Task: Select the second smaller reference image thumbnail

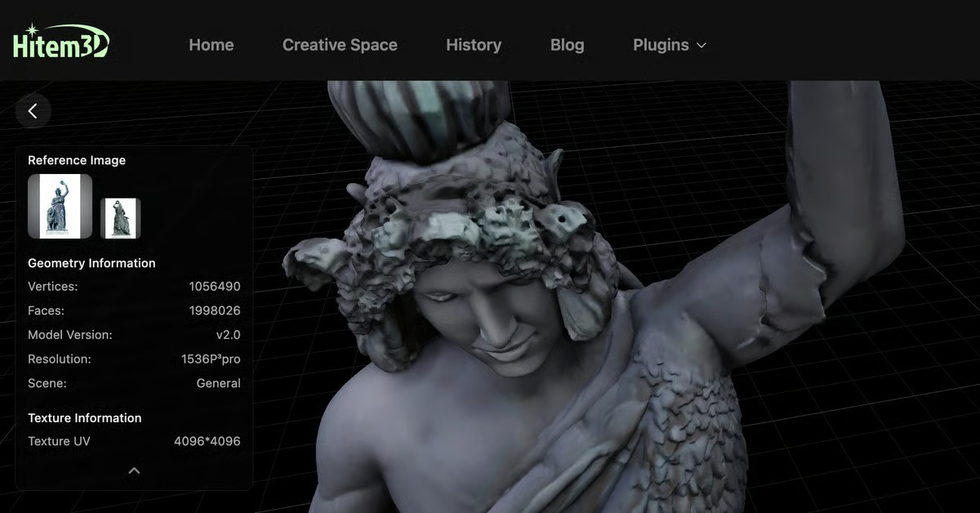Action: [120, 218]
